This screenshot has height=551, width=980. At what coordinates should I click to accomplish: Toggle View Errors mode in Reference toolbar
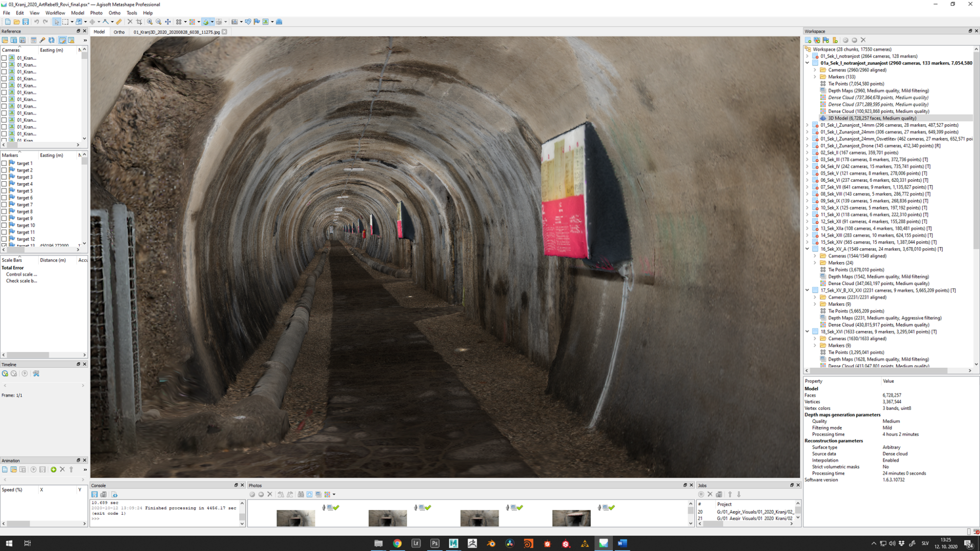tap(71, 40)
